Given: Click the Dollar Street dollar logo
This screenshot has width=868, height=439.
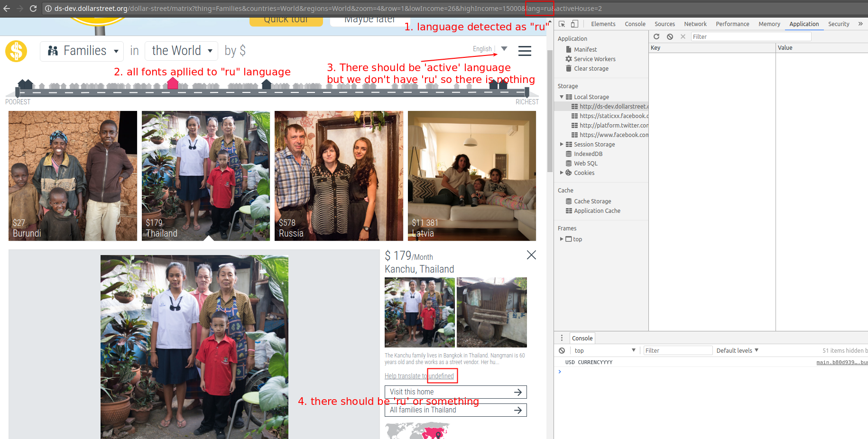Looking at the screenshot, I should (x=16, y=51).
